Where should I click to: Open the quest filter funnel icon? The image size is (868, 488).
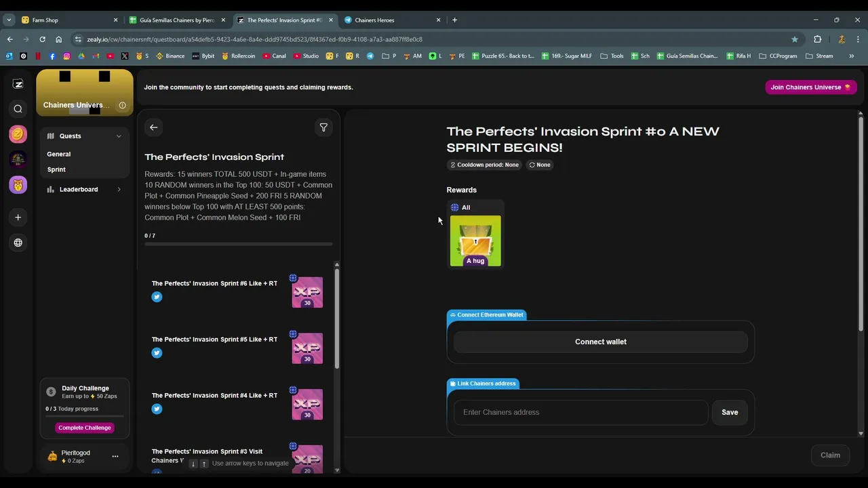(x=323, y=127)
